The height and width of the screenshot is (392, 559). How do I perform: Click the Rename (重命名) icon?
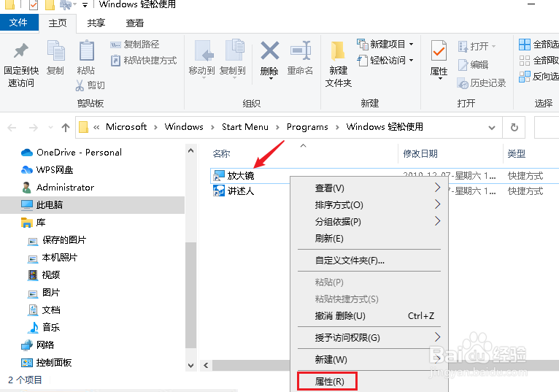click(300, 50)
